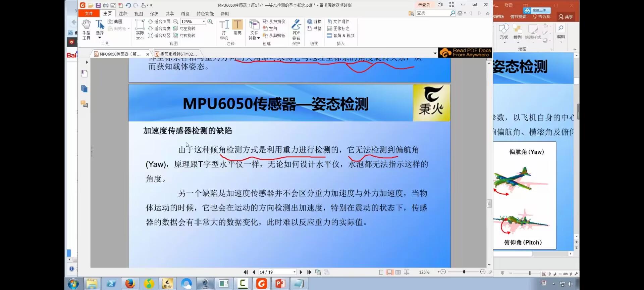Switch to the Share (共享) ribbon tab

170,14
